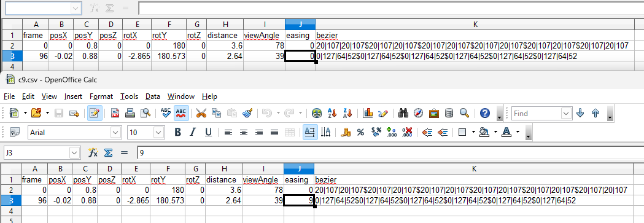Open Find & Replace binoculars icon
The width and height of the screenshot is (644, 223).
[x=403, y=113]
